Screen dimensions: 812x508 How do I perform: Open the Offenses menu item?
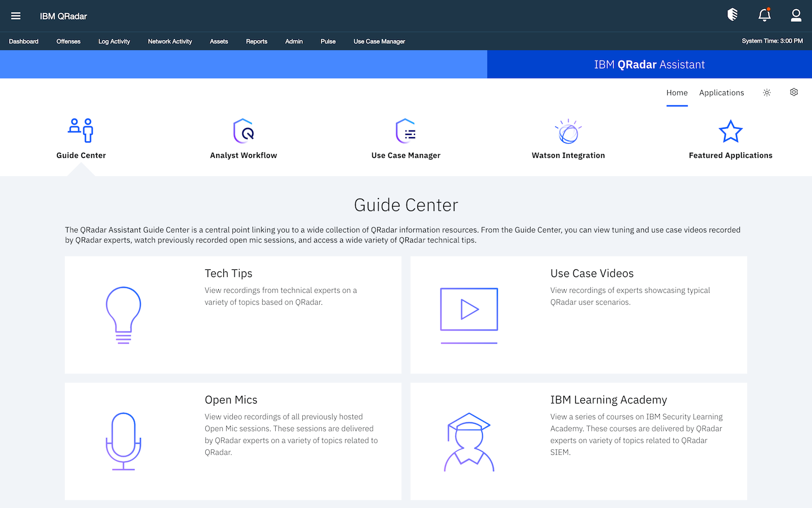pyautogui.click(x=68, y=41)
